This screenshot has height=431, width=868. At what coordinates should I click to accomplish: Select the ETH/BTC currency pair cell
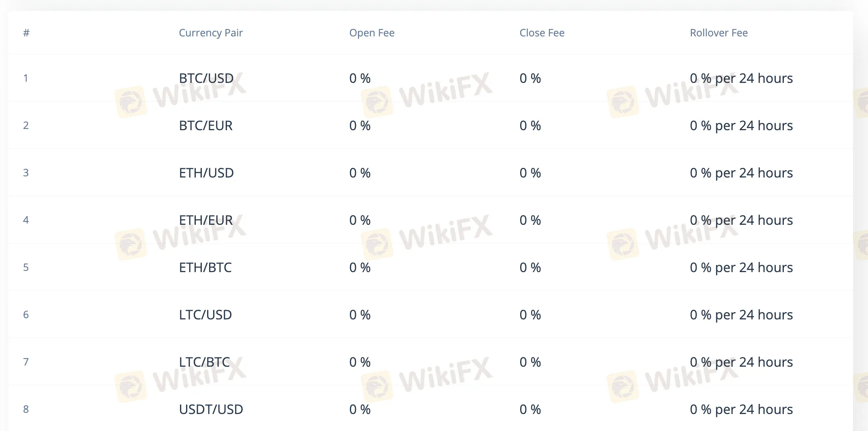point(205,267)
